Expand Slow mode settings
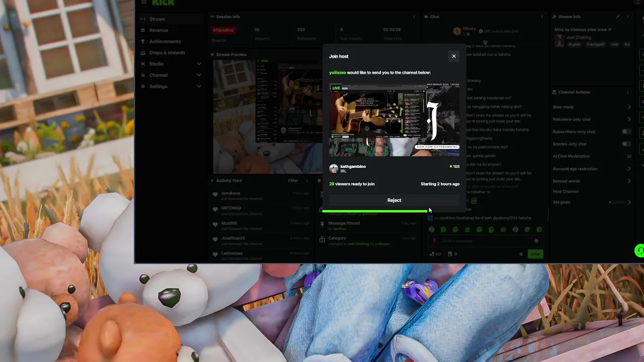The image size is (644, 362). pos(592,107)
